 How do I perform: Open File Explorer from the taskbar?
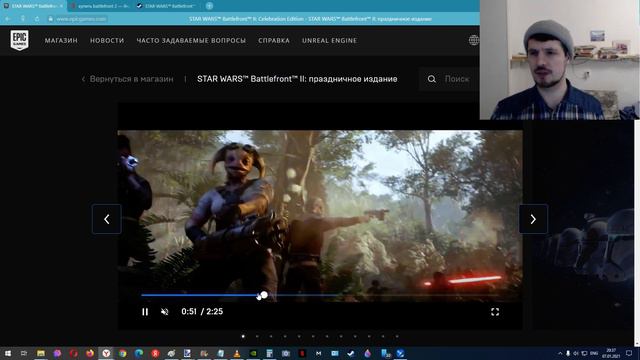pos(40,353)
